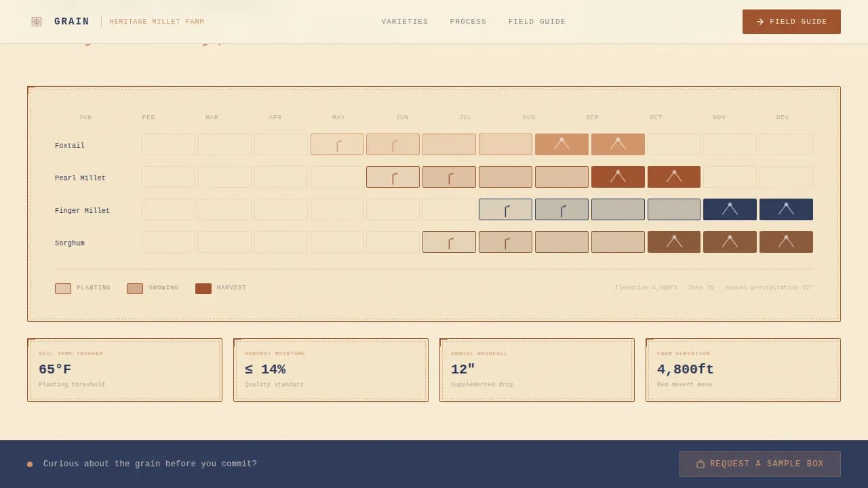Open the Field Guide nav link
The image size is (868, 488).
[537, 22]
